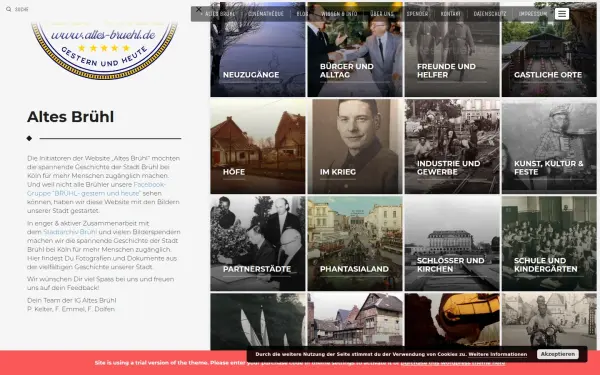Screen dimensions: 600x375
Task: Open the sailboats photo tile
Action: [258, 321]
